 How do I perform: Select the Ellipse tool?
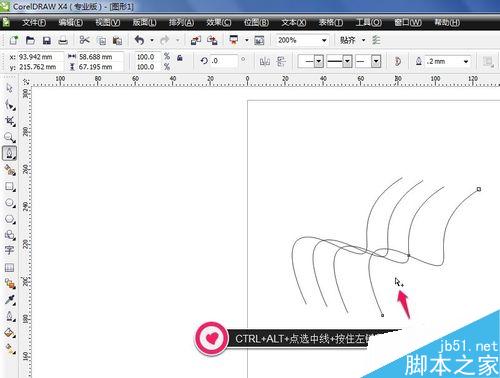[9, 203]
